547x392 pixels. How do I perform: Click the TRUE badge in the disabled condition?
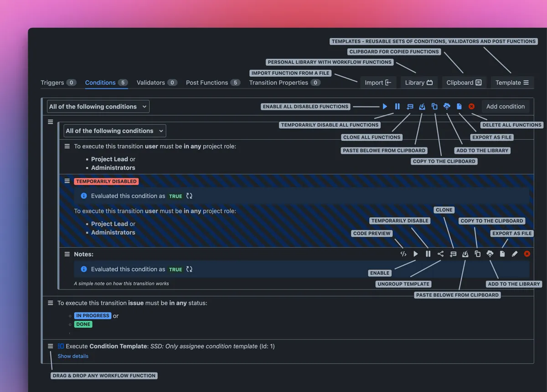pos(175,196)
